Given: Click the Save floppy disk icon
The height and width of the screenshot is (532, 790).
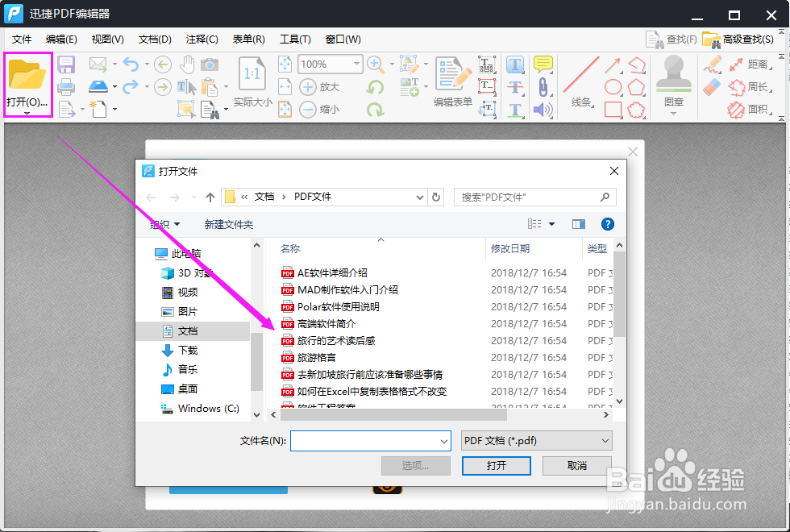Looking at the screenshot, I should (66, 64).
